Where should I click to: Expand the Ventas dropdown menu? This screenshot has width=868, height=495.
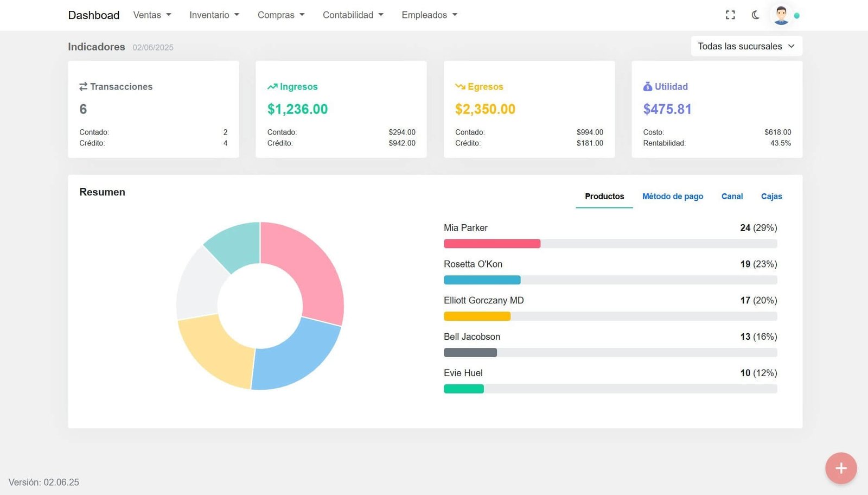(x=152, y=15)
